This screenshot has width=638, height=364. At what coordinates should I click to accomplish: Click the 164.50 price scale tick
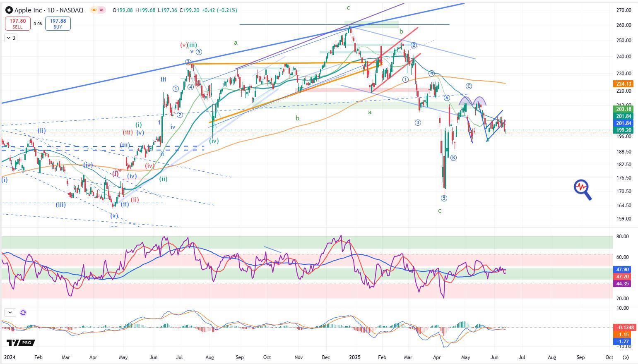(624, 205)
